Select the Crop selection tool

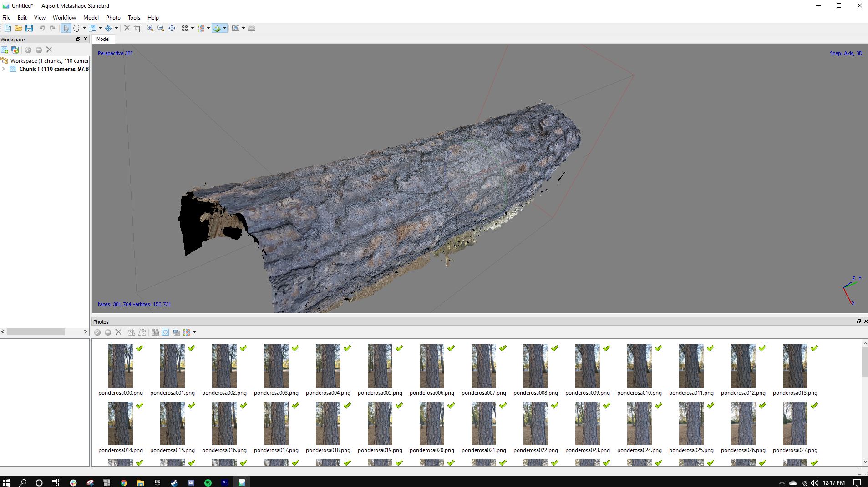[137, 28]
